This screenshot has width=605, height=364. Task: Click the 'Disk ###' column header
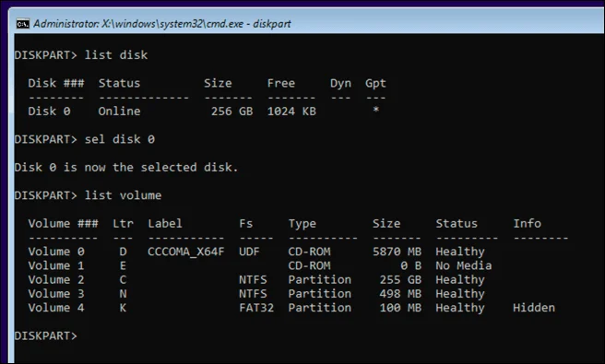(56, 83)
